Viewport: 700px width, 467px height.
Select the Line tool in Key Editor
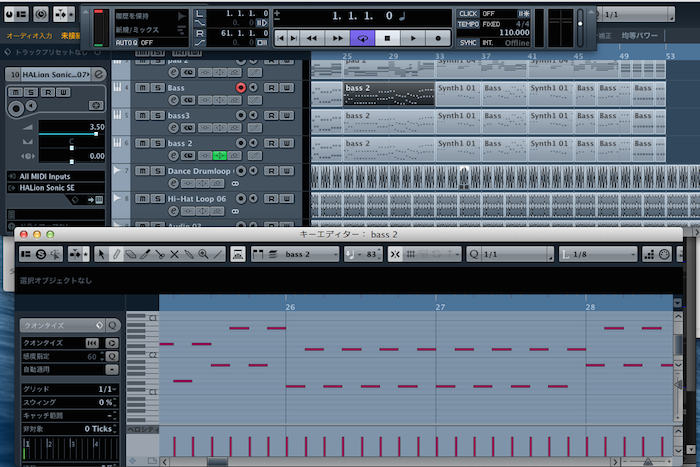(x=218, y=254)
